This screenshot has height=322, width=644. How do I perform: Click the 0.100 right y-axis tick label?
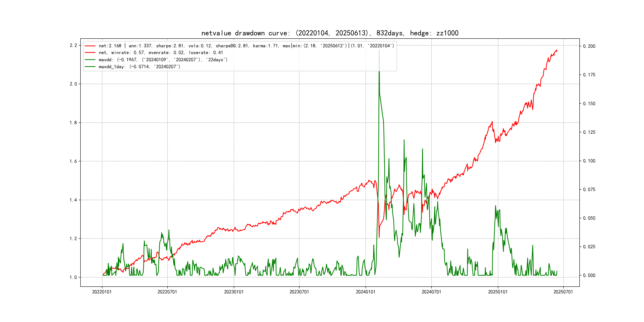(589, 161)
